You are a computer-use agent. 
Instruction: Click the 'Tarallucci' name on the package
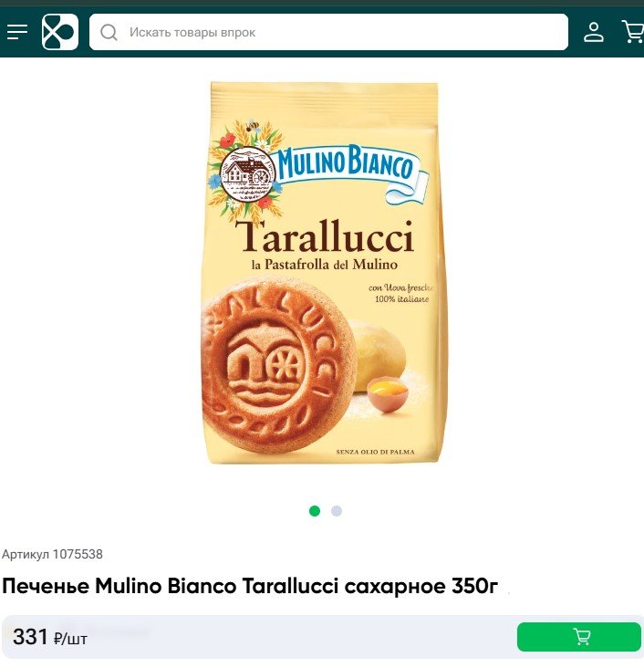[x=325, y=237]
